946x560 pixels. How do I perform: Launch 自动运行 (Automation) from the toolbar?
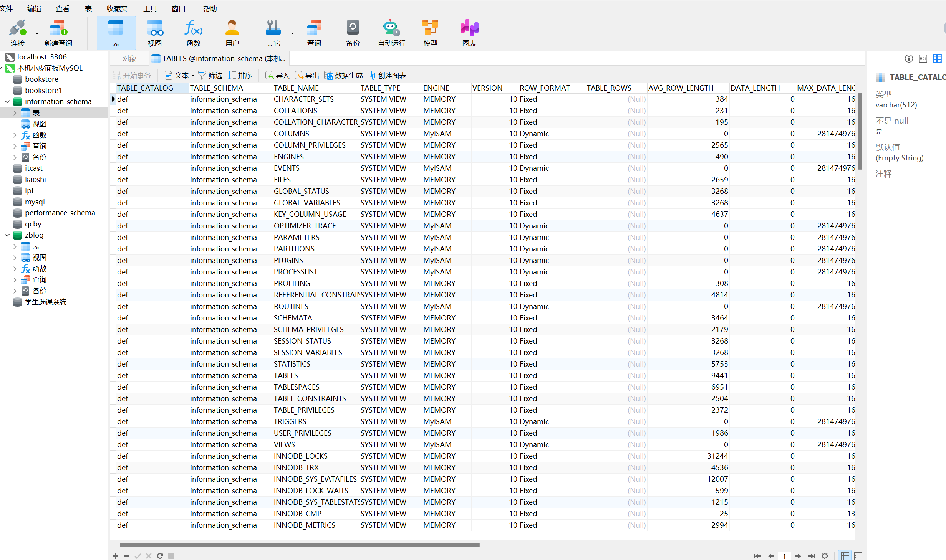(391, 33)
